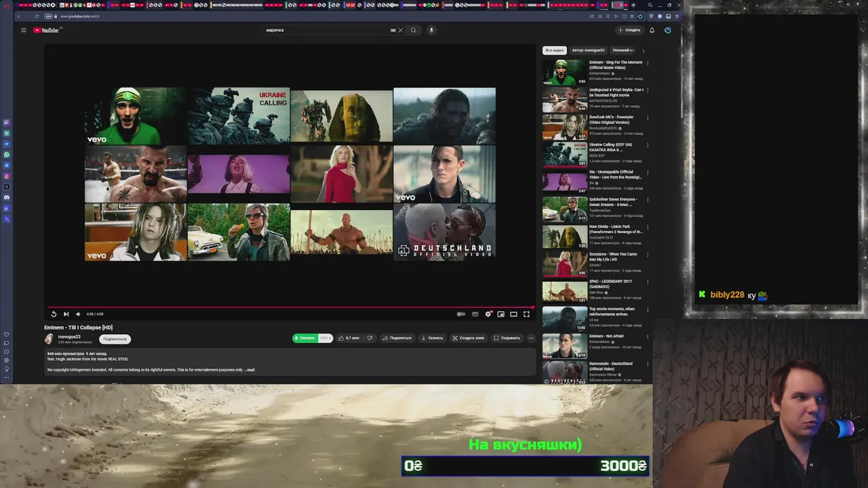Switch to miniplayer mode
Image resolution: width=868 pixels, height=488 pixels.
(x=501, y=314)
